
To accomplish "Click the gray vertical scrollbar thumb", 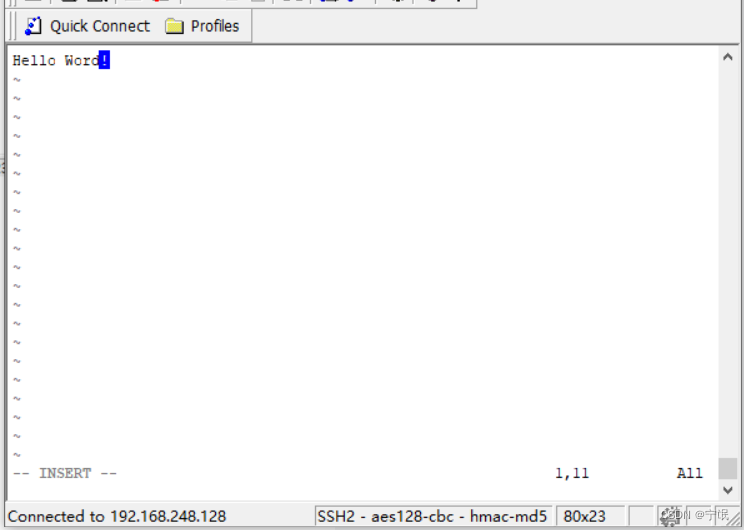I will pyautogui.click(x=727, y=469).
